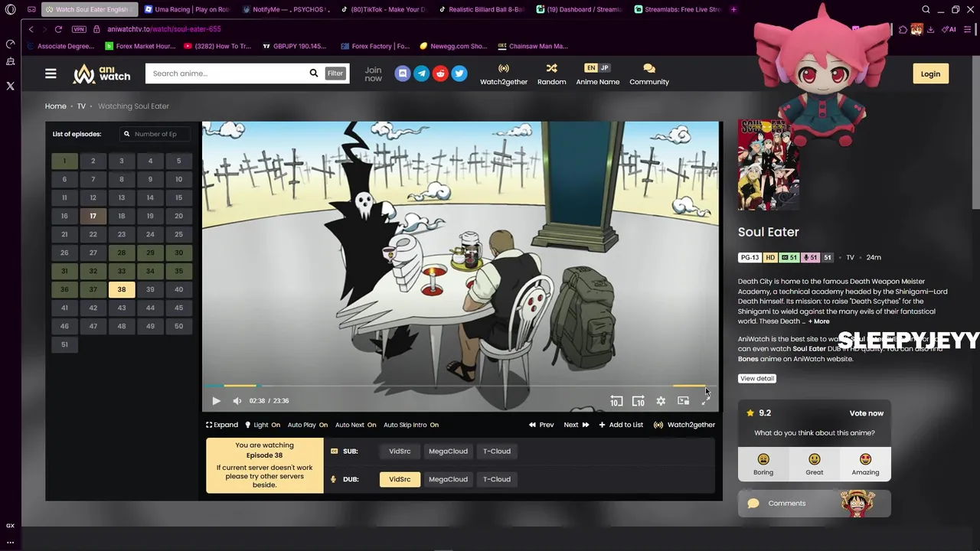Toggle Auto Next
The width and height of the screenshot is (980, 551).
point(356,425)
